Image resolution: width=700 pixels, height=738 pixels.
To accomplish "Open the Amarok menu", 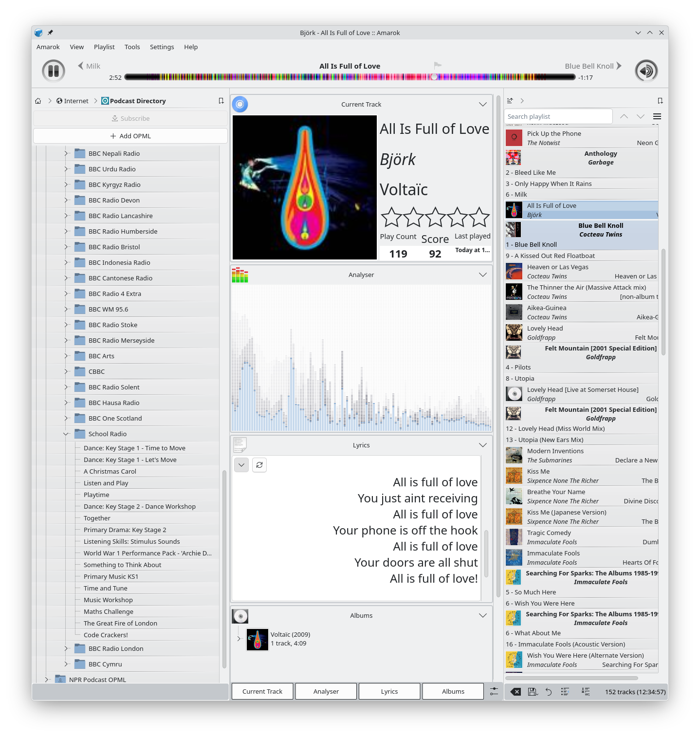I will click(48, 47).
